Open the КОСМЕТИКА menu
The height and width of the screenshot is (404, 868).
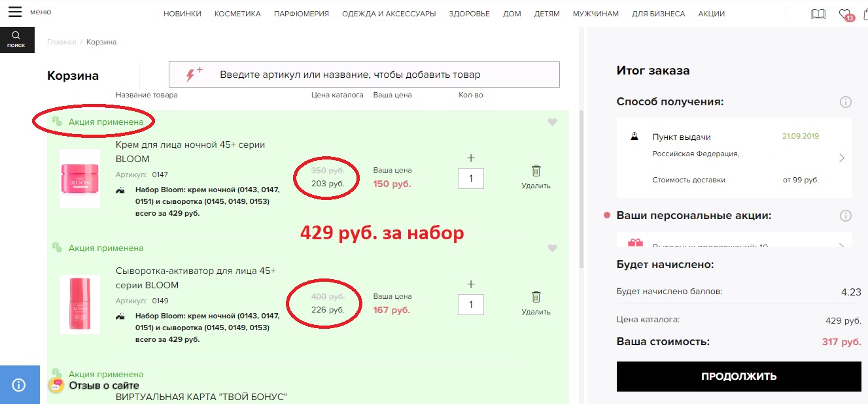pyautogui.click(x=237, y=14)
